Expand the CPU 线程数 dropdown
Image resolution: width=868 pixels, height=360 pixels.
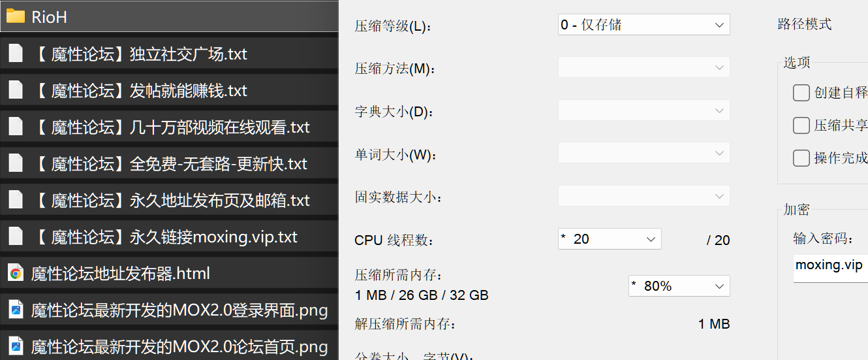(610, 239)
